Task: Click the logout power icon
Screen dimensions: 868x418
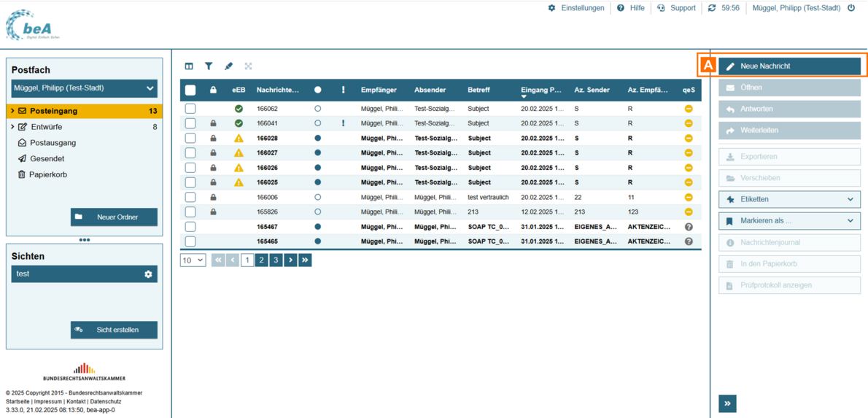Action: click(851, 8)
